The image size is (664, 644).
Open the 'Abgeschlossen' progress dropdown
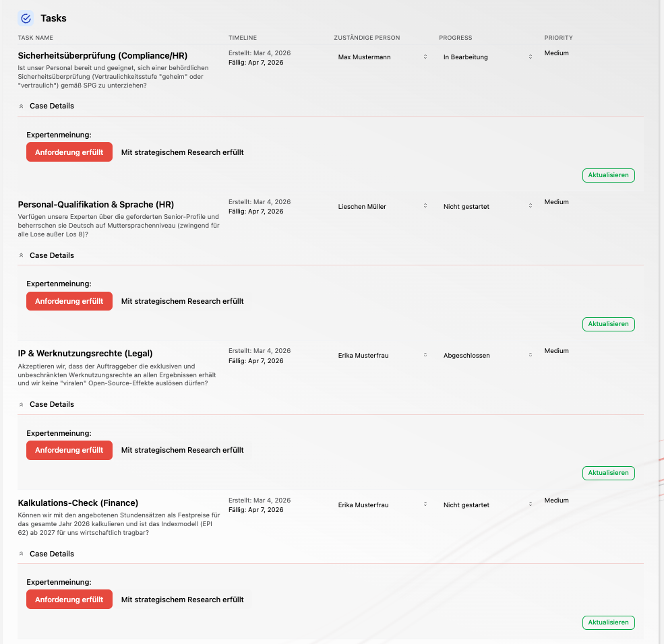[487, 356]
